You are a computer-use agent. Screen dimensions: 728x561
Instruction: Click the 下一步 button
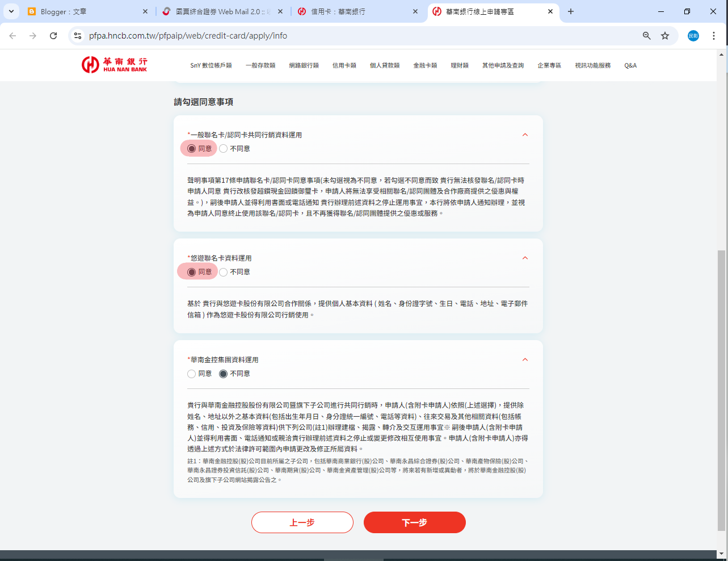point(415,522)
